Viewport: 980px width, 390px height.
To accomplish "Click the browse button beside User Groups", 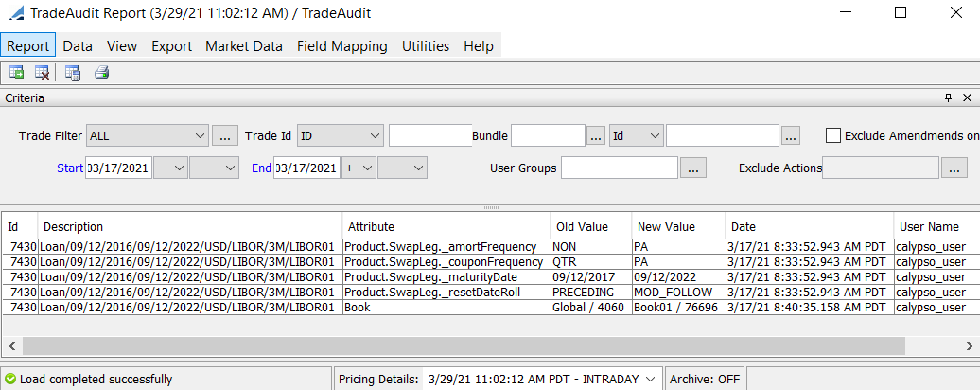I will point(693,168).
